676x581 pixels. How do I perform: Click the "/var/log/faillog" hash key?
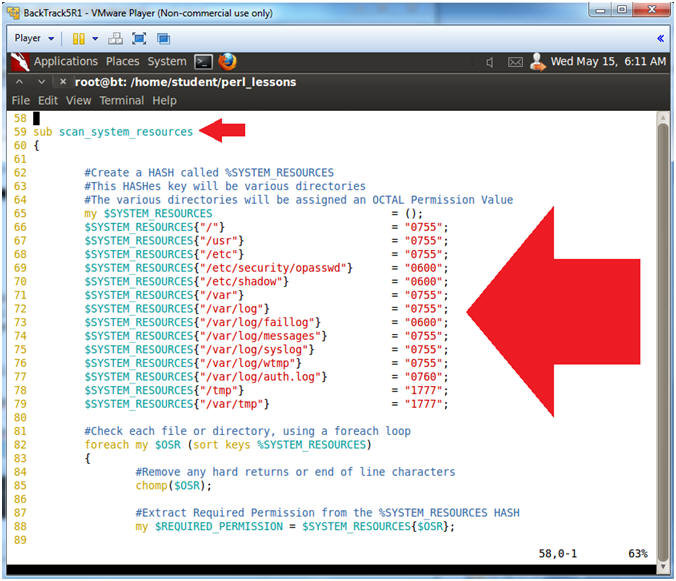(x=257, y=322)
